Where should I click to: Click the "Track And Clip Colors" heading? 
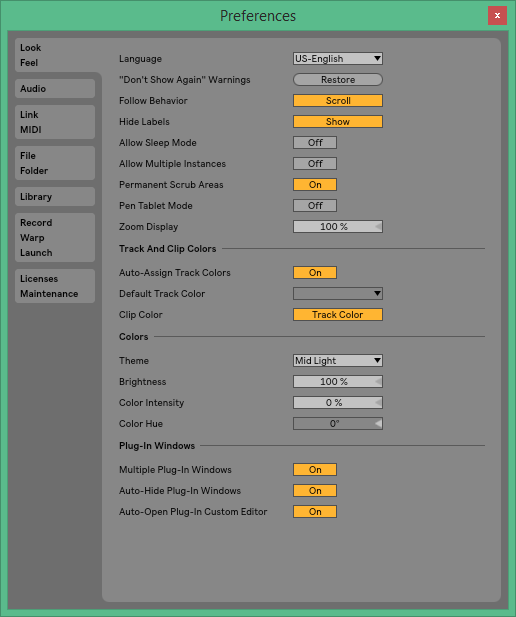[168, 249]
